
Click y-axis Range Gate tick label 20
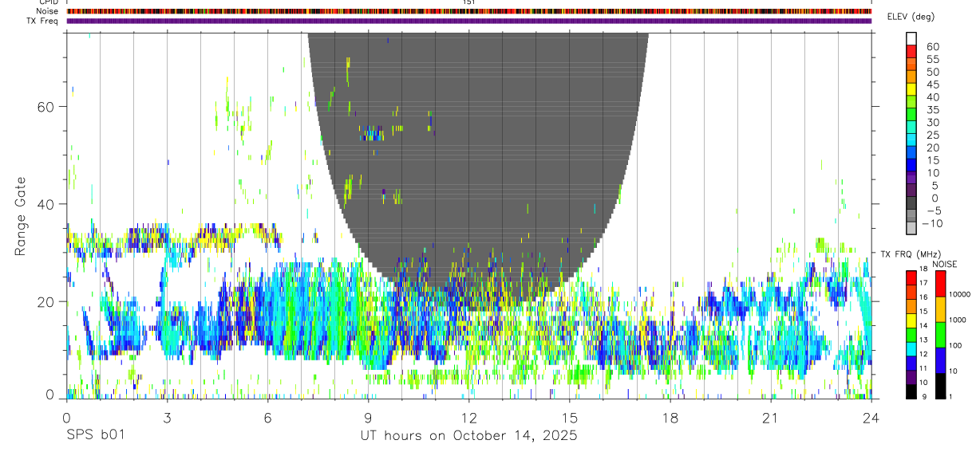pos(48,301)
